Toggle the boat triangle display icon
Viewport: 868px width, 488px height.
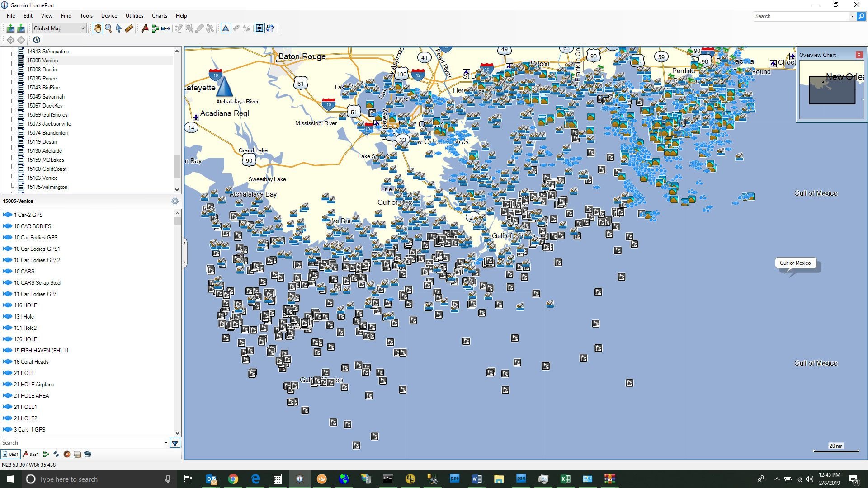tap(226, 28)
